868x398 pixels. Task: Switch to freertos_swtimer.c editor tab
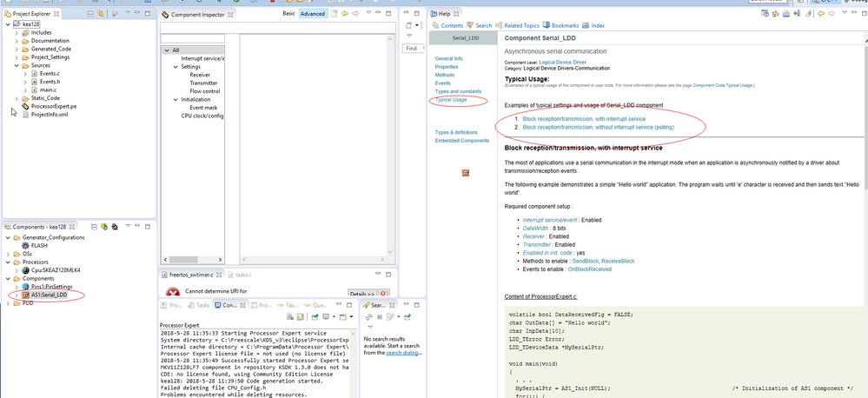click(x=191, y=275)
